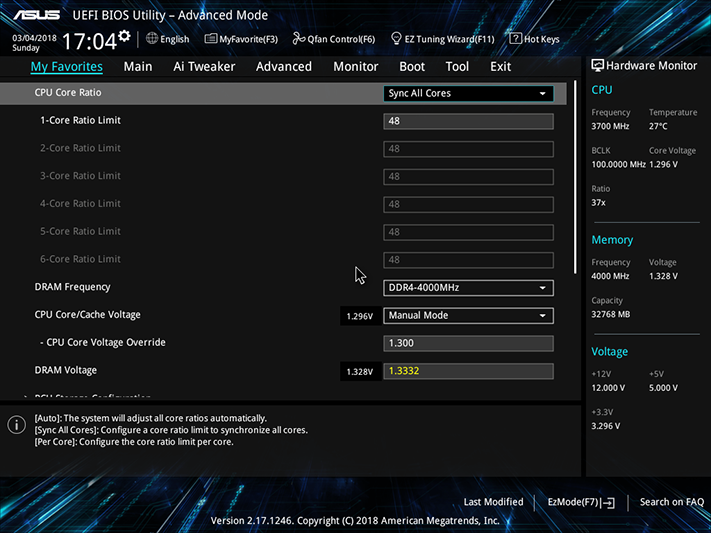The width and height of the screenshot is (711, 533).
Task: Click the CPU Core Voltage Override field
Action: pyautogui.click(x=468, y=343)
